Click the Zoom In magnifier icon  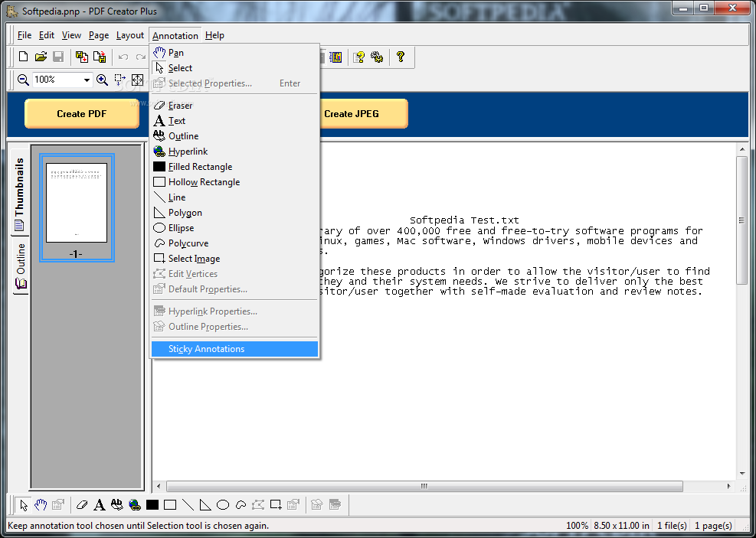click(102, 80)
